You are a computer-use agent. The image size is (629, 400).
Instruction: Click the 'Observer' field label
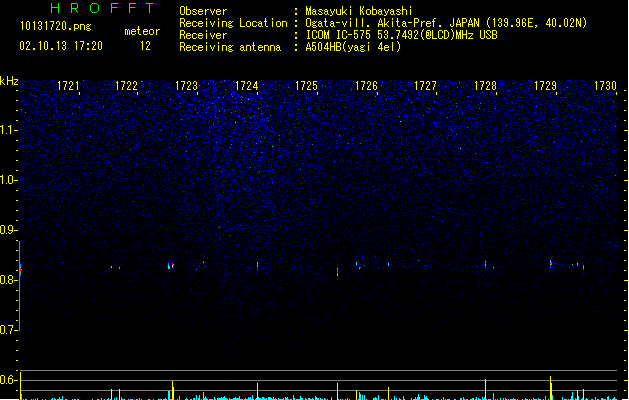click(203, 11)
